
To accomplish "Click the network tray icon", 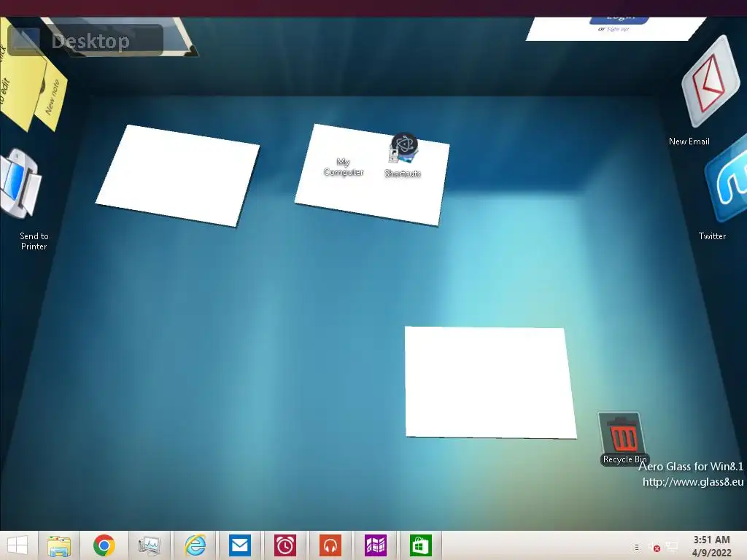I will [672, 547].
